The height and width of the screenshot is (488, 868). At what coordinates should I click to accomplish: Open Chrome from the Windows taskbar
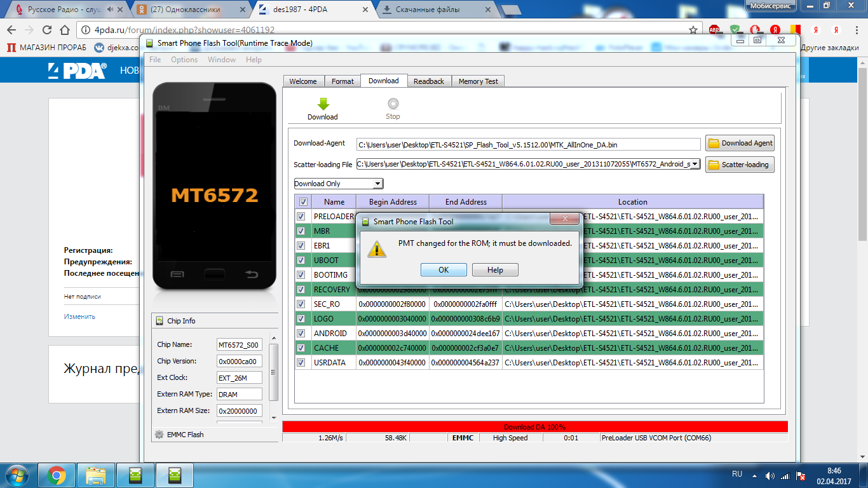[x=57, y=475]
